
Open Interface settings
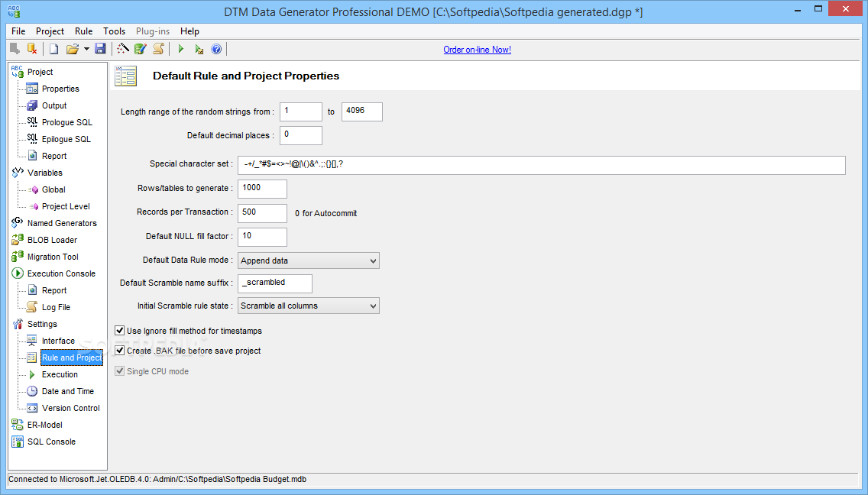58,341
